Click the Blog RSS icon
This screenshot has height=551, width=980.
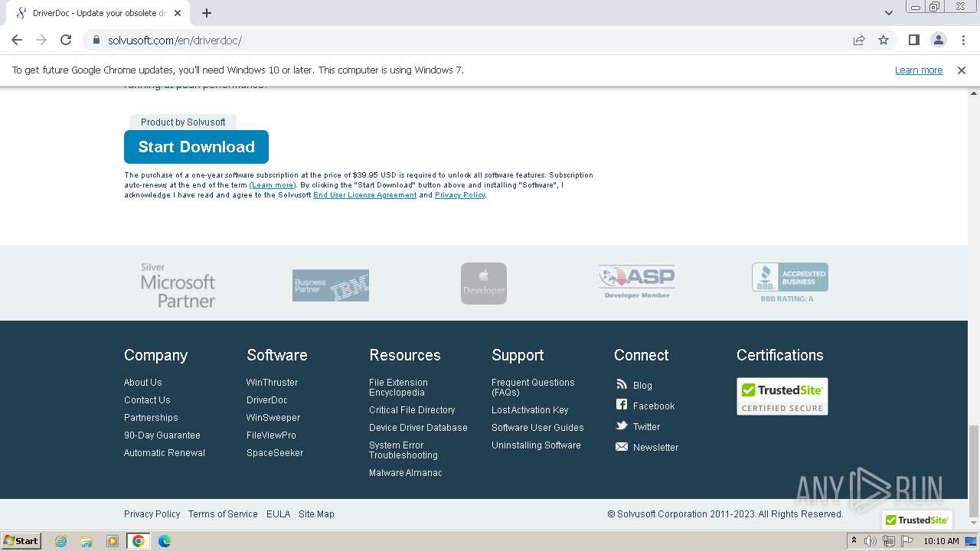(622, 384)
